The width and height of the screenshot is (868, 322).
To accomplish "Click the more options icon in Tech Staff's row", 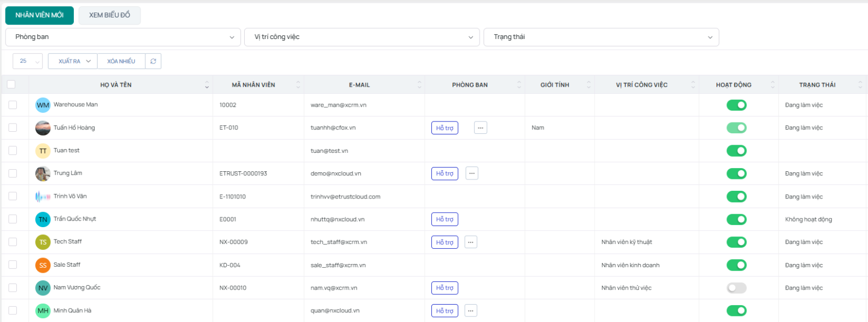I will (x=470, y=242).
